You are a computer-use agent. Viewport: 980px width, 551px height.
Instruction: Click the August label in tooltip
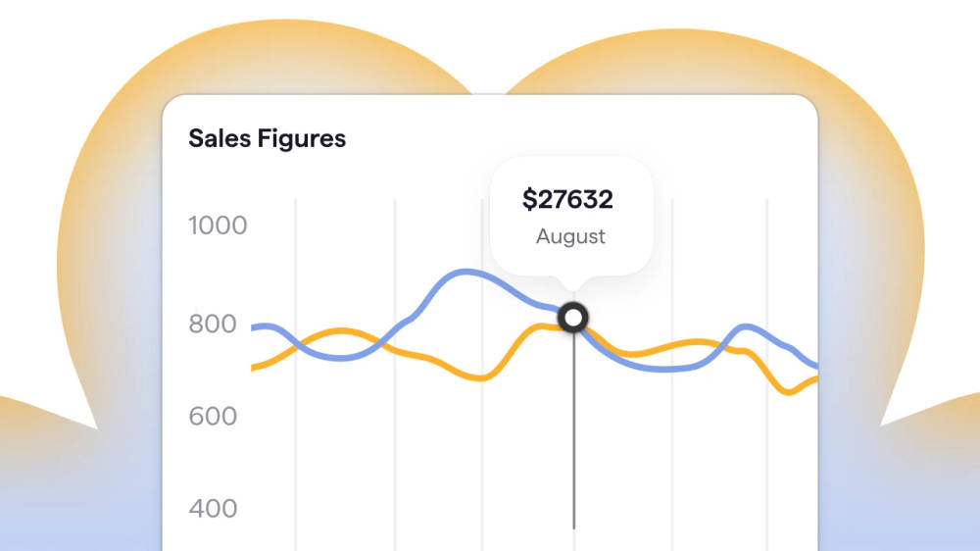570,236
